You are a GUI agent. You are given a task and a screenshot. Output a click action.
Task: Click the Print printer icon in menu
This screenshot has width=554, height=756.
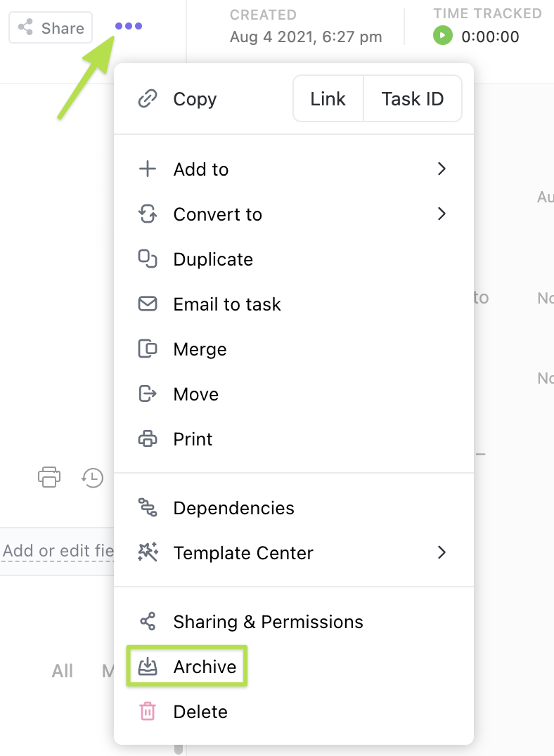(x=148, y=439)
